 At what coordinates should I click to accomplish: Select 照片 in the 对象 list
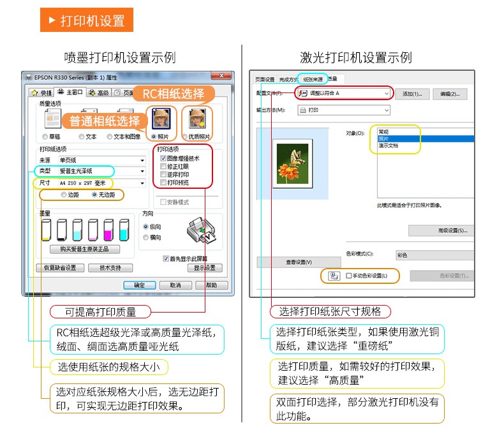pos(426,138)
